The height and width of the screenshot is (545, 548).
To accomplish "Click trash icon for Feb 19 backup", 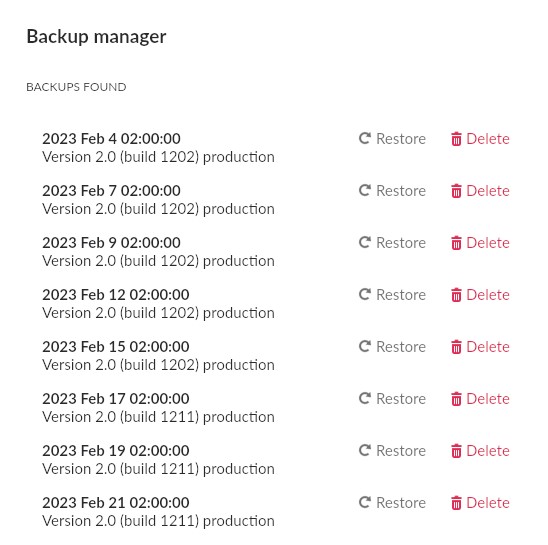I will (x=456, y=451).
